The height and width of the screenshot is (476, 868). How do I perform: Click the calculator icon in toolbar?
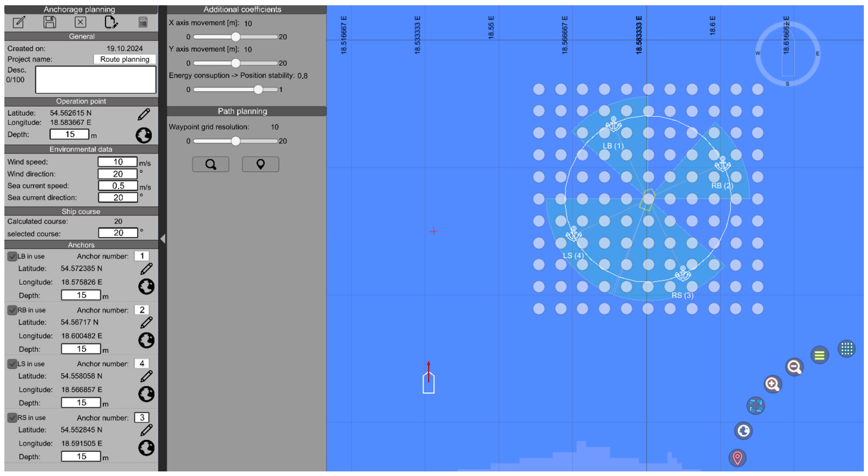click(143, 22)
